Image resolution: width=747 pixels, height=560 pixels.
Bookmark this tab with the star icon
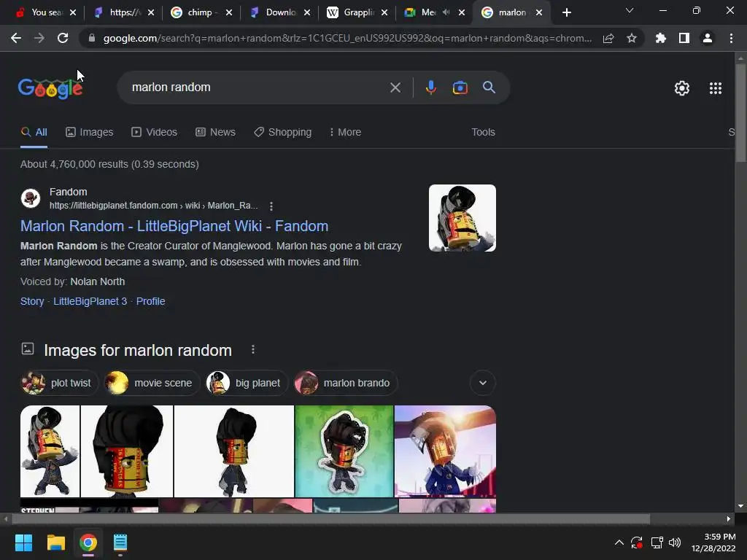coord(631,38)
